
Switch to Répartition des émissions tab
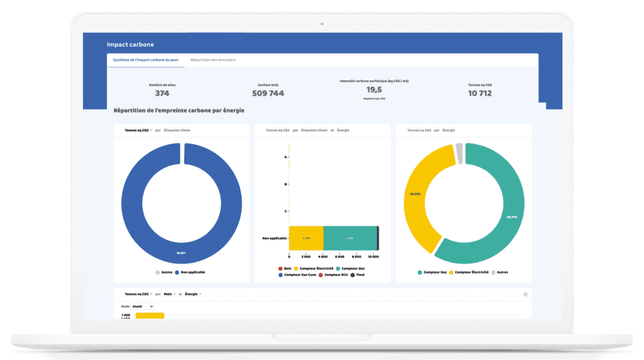213,60
